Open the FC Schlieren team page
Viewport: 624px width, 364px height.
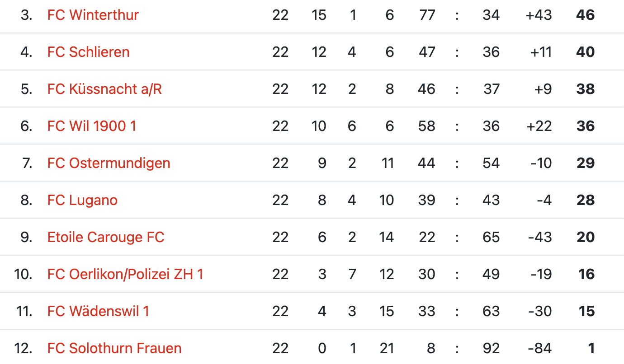point(88,52)
